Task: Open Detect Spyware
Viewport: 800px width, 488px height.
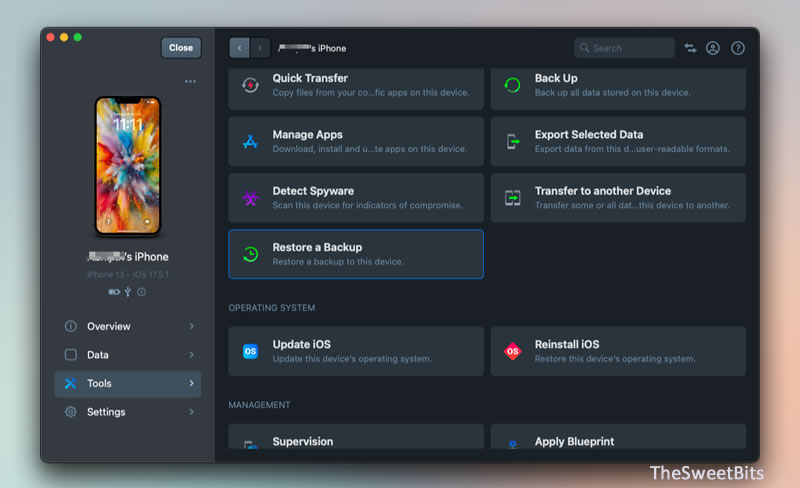Action: pos(356,198)
